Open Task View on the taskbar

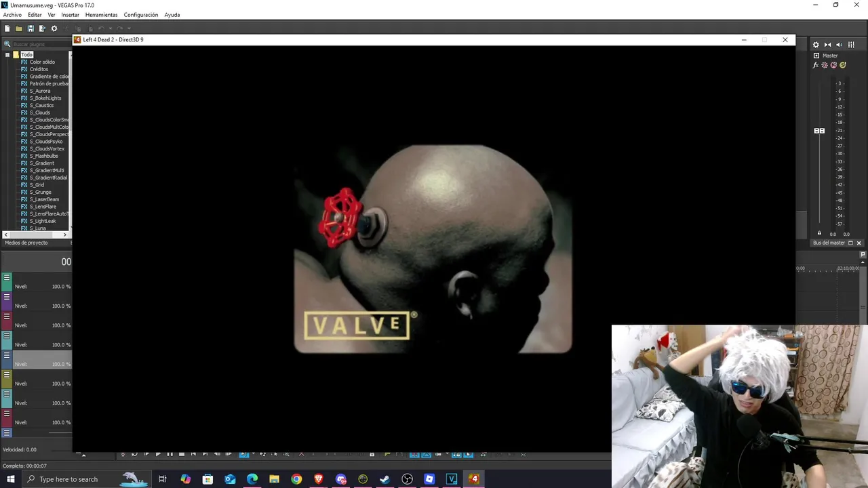(163, 479)
